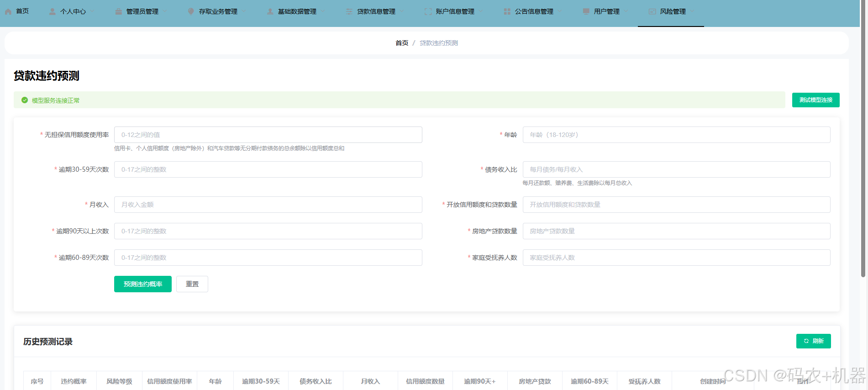Click the briefcase icon beside 管理员管理
This screenshot has height=390, width=868.
pos(119,11)
